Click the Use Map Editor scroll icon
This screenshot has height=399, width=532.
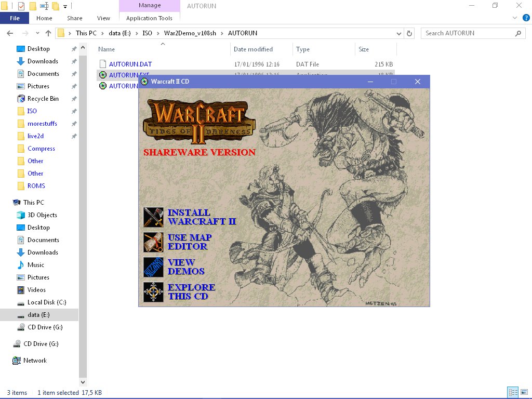pyautogui.click(x=153, y=242)
